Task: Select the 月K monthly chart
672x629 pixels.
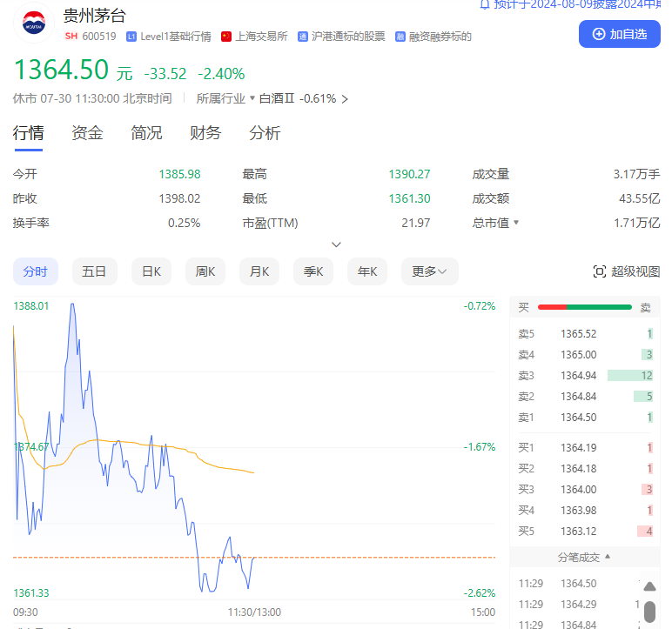Action: tap(259, 271)
